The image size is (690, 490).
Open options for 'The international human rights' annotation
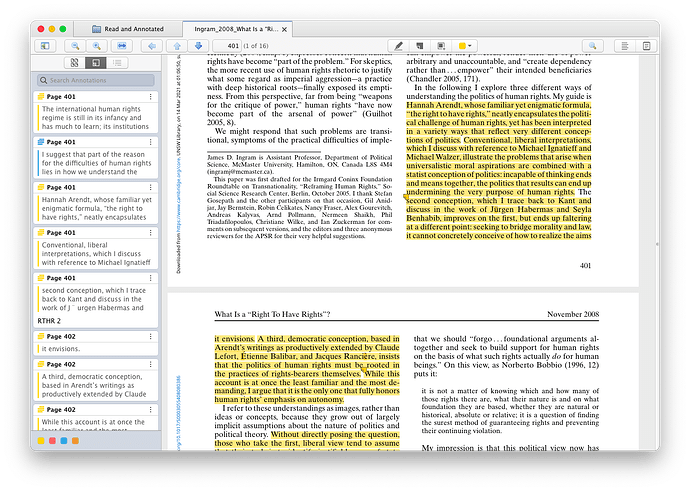150,96
